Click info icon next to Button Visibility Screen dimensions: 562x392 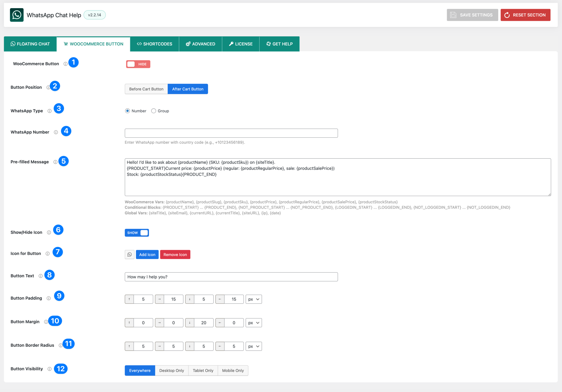[x=49, y=369]
